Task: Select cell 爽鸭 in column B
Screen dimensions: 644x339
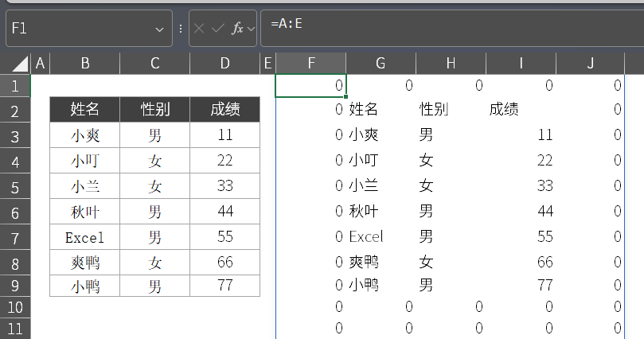Action: pyautogui.click(x=85, y=263)
